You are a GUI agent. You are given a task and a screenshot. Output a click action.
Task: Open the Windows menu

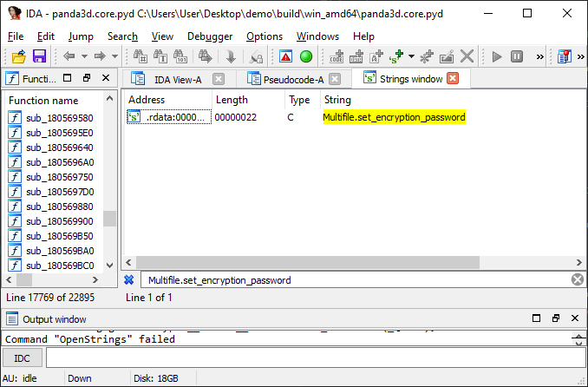317,36
